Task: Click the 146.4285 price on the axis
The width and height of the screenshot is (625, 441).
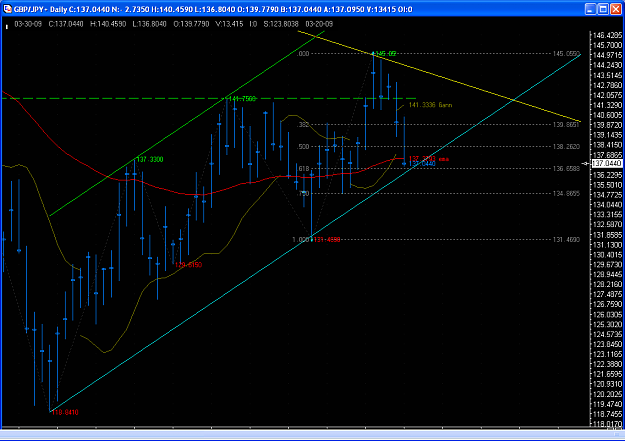Action: point(607,35)
